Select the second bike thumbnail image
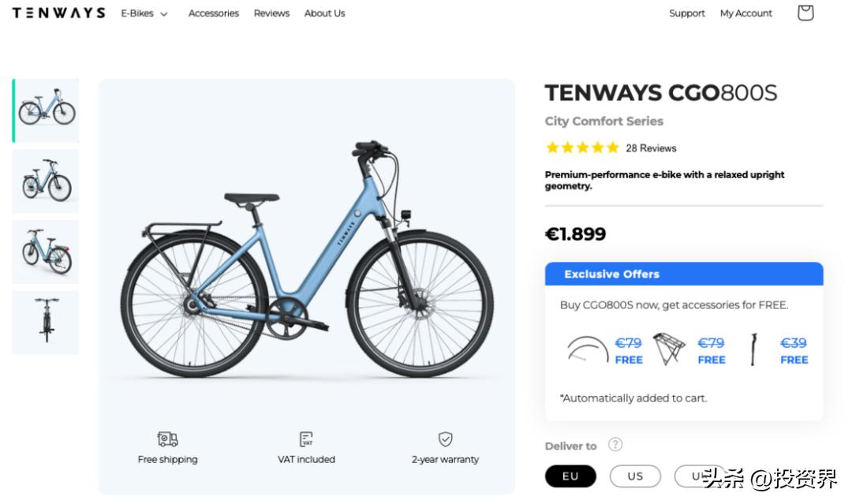The height and width of the screenshot is (504, 852). click(x=46, y=181)
